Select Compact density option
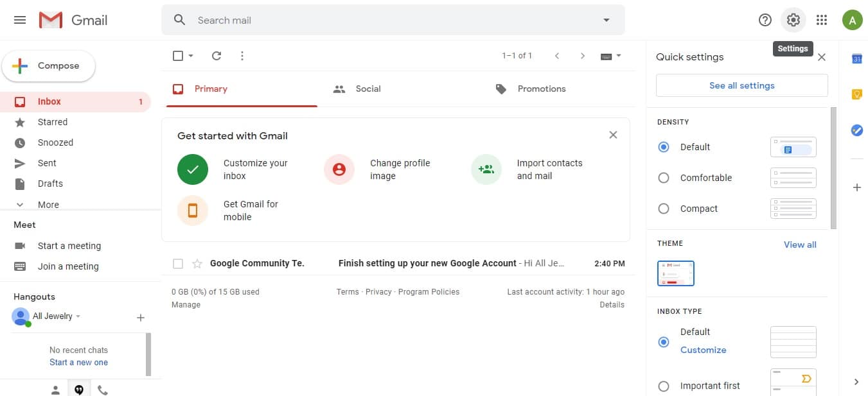This screenshot has height=396, width=868. point(664,209)
